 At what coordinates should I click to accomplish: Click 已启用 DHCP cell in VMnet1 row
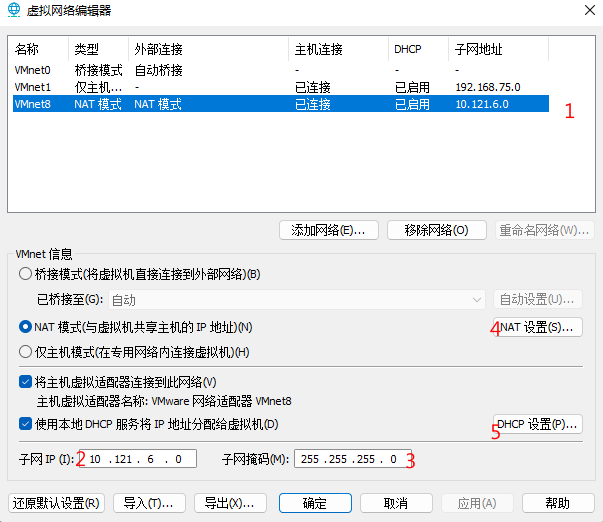(x=412, y=87)
